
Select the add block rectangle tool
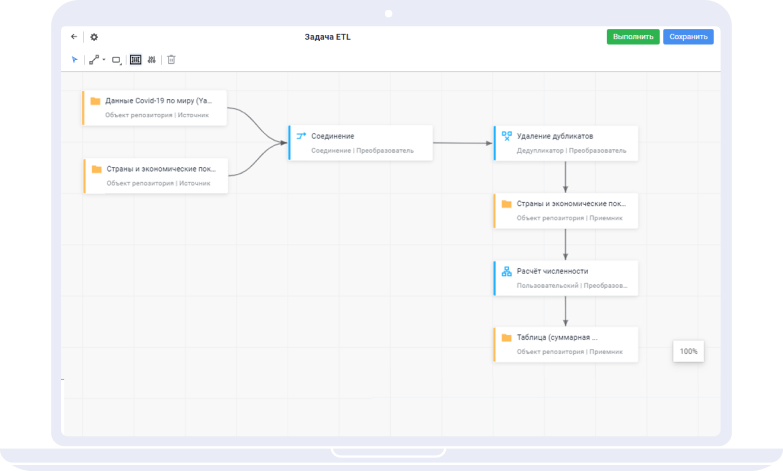tap(116, 60)
